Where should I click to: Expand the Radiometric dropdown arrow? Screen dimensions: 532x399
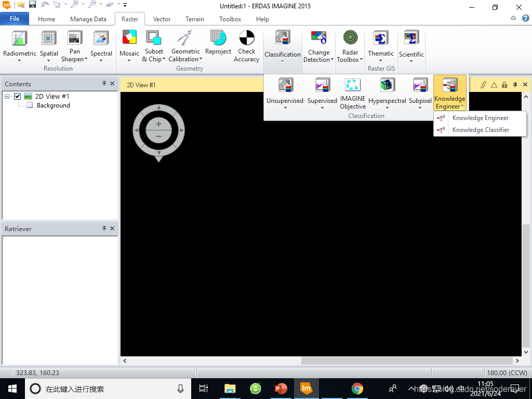coord(19,61)
